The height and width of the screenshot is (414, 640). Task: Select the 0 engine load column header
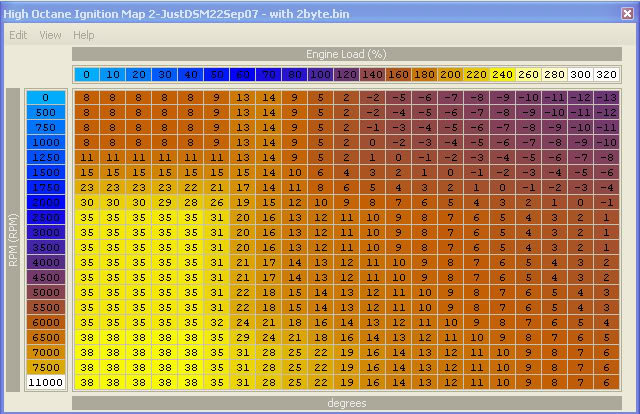(x=87, y=75)
